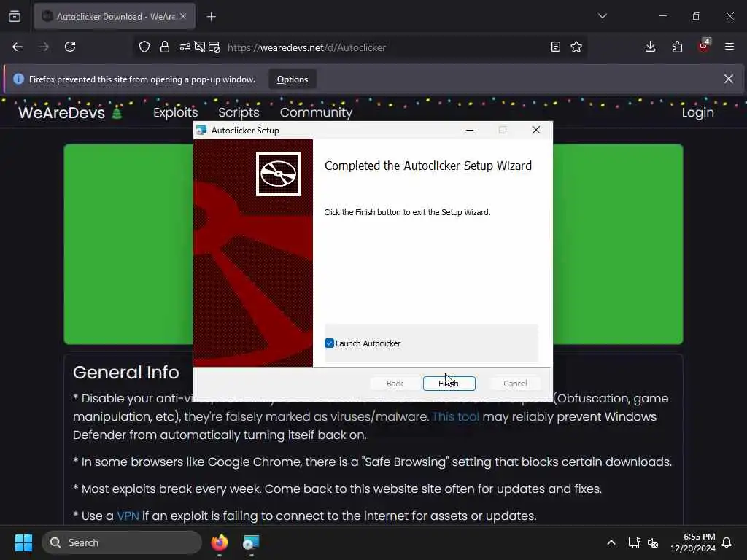Viewport: 747px width, 560px height.
Task: Go back to the previous page in Firefox
Action: coord(18,47)
